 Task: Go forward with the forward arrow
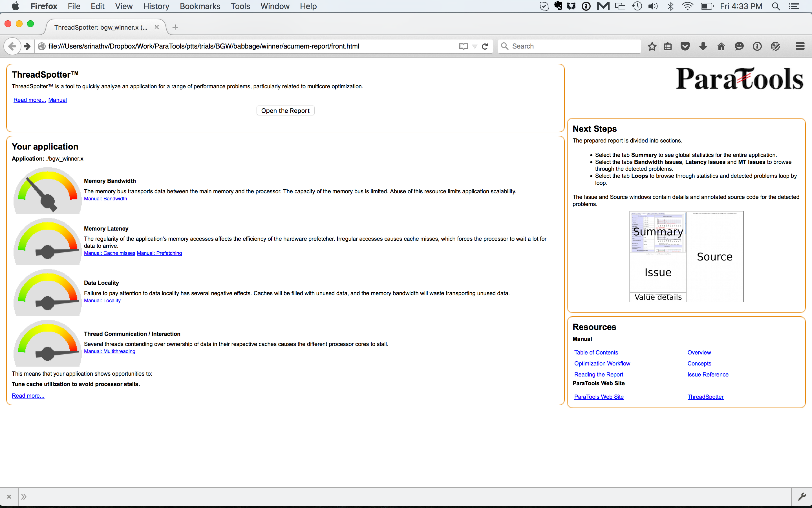28,46
